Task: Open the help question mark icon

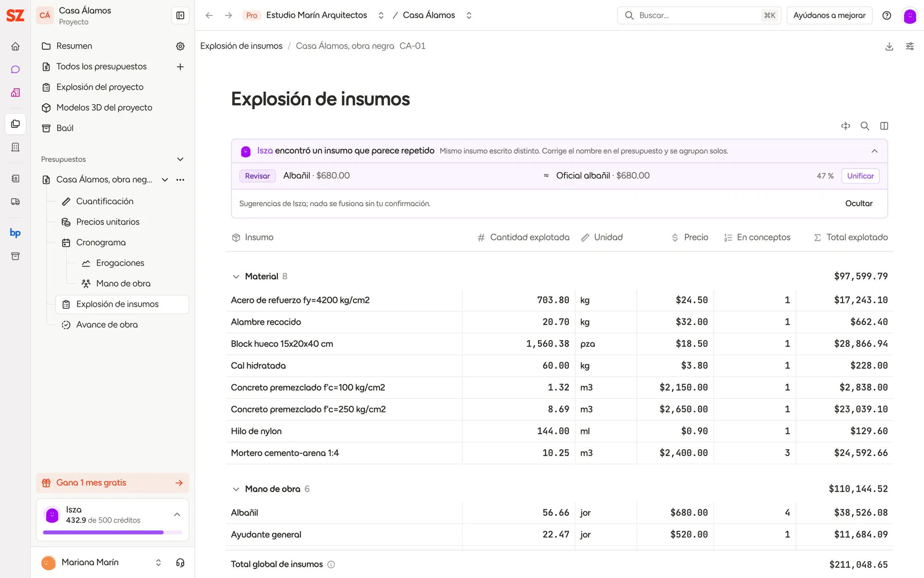Action: [x=886, y=15]
